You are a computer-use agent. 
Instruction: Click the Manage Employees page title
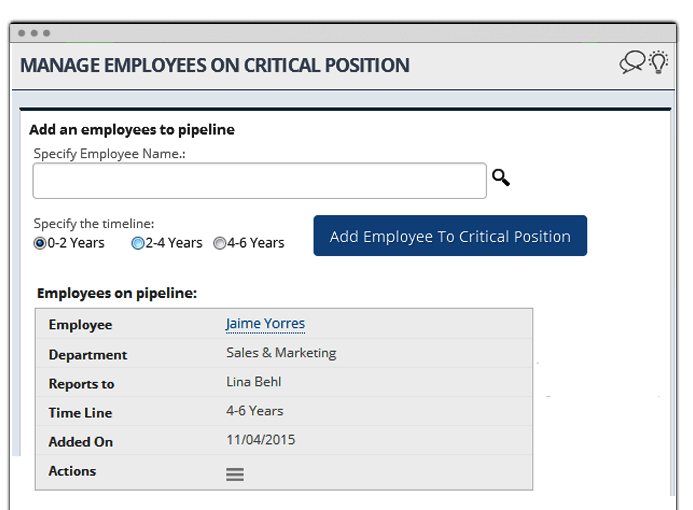click(x=215, y=65)
